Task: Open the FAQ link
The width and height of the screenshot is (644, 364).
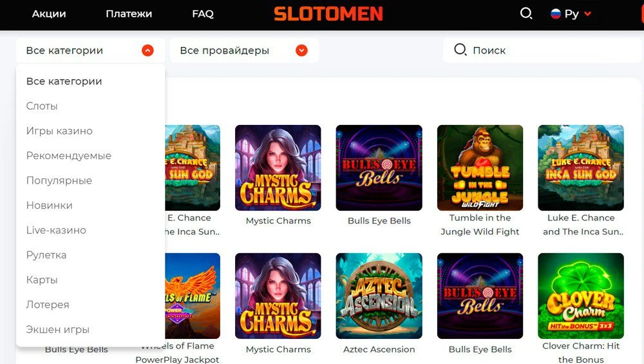Action: point(203,14)
